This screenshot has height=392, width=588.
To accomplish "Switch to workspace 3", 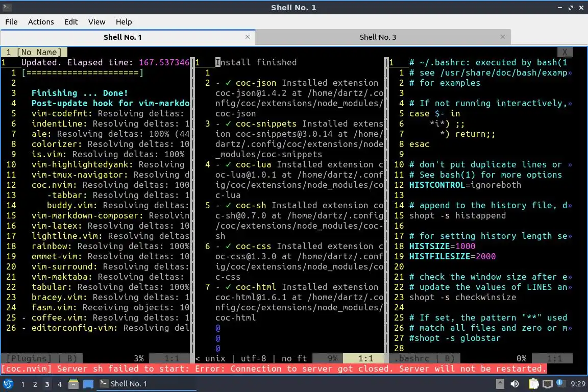I will (47, 384).
